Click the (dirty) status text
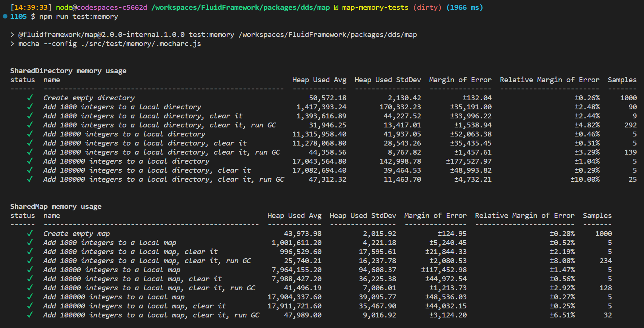Screen dimensions: 644x328 (x=427, y=8)
